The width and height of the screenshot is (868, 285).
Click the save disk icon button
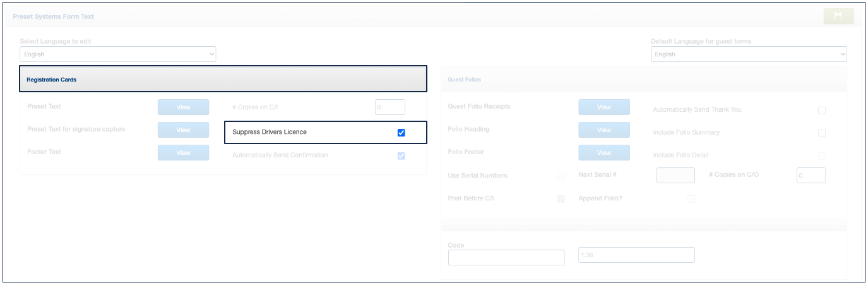[x=838, y=16]
